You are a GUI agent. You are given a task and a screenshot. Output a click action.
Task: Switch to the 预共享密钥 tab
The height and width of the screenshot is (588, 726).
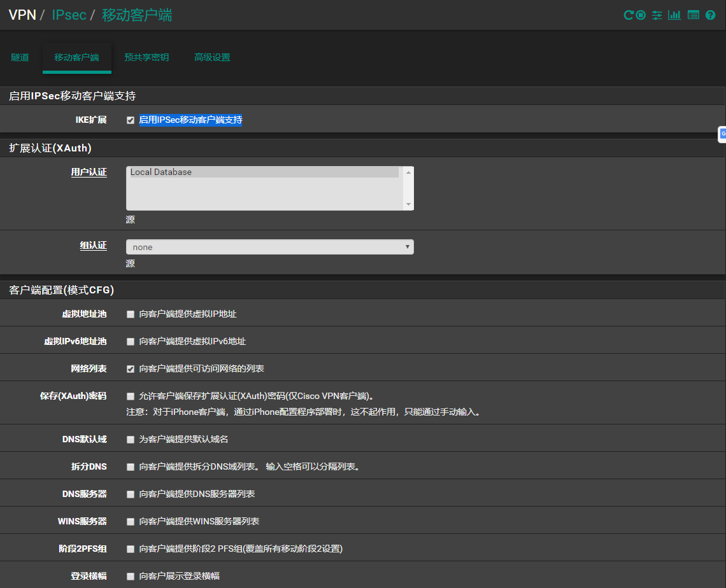[146, 57]
